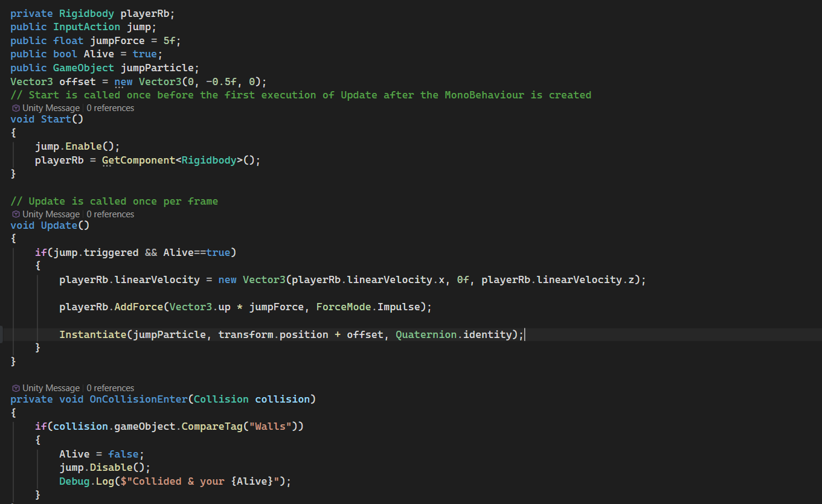Screen dimensions: 822x504
Task: Click the Unity Message label above Update
Action: click(51, 214)
